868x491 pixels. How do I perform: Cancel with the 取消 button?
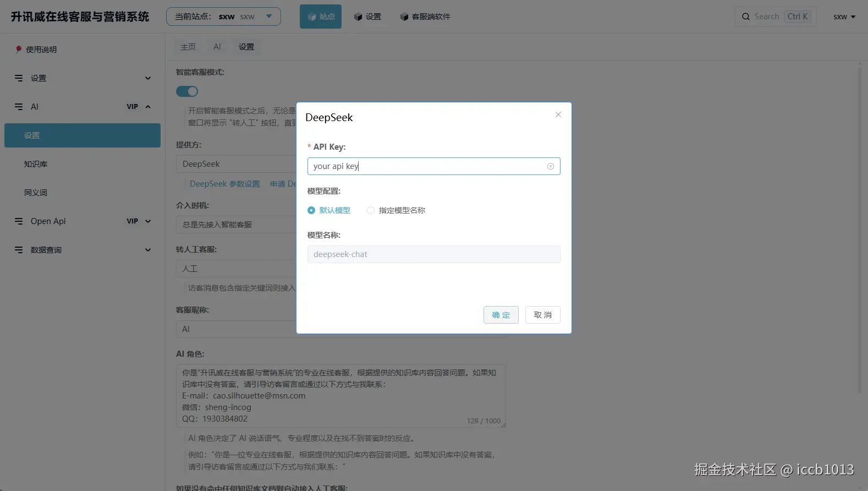pyautogui.click(x=543, y=315)
